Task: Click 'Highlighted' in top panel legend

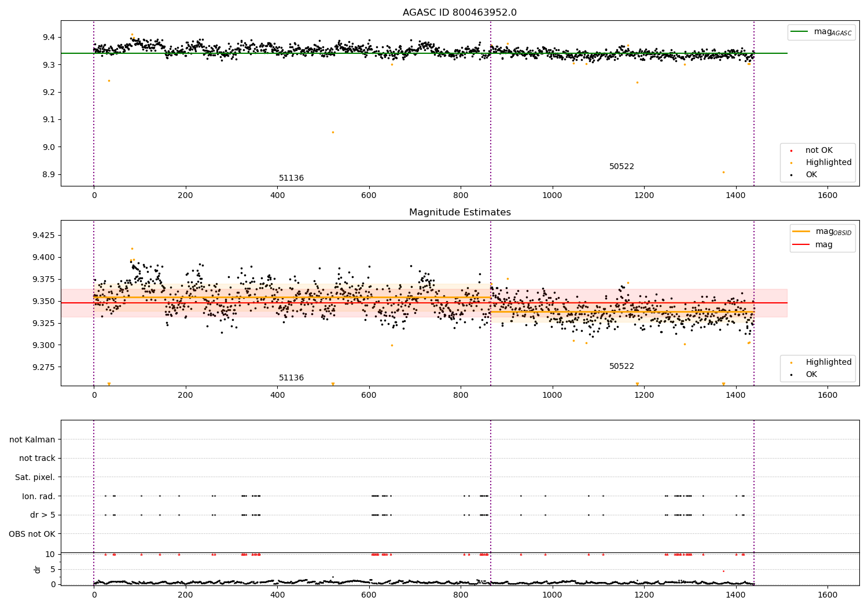Action: coord(829,163)
